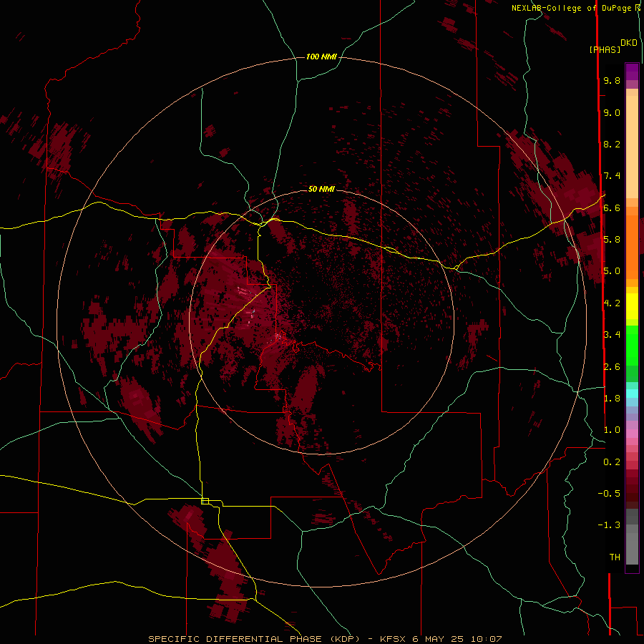Click the 4.2 scale label
Viewport: 644px width, 644px height.
(612, 303)
